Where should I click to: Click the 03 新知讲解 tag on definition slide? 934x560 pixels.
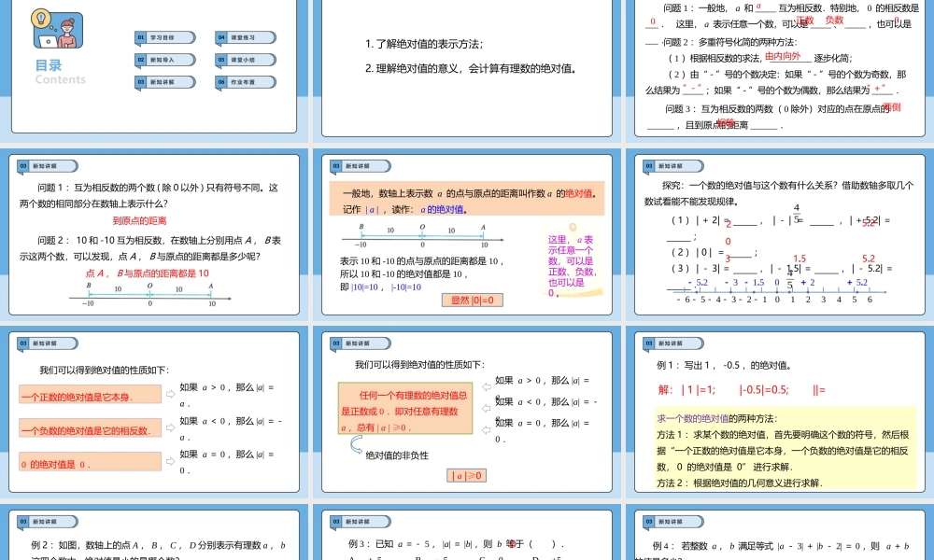click(x=361, y=166)
